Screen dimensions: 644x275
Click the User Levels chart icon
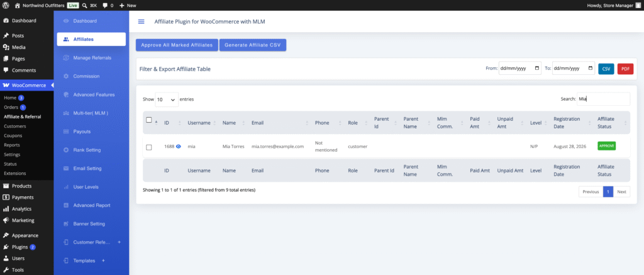pos(65,187)
